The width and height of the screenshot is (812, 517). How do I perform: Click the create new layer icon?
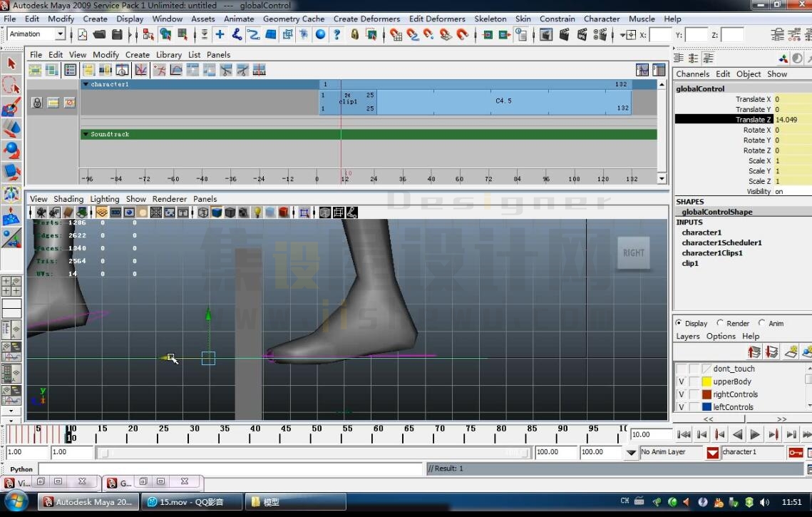(x=791, y=352)
